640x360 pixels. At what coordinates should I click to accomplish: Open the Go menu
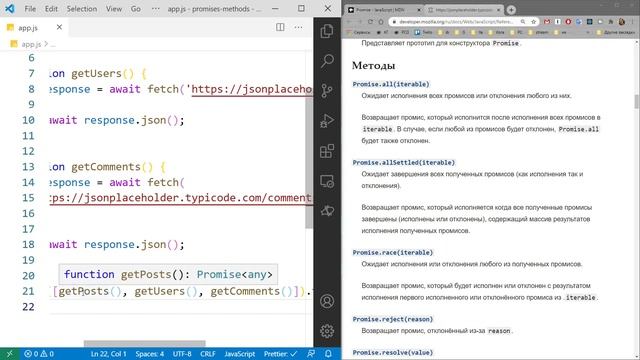[136, 9]
